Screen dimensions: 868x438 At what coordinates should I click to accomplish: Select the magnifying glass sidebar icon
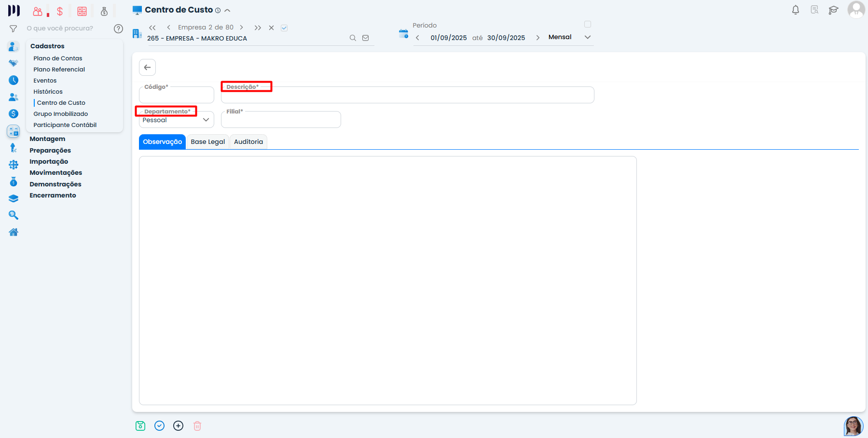[x=14, y=215]
